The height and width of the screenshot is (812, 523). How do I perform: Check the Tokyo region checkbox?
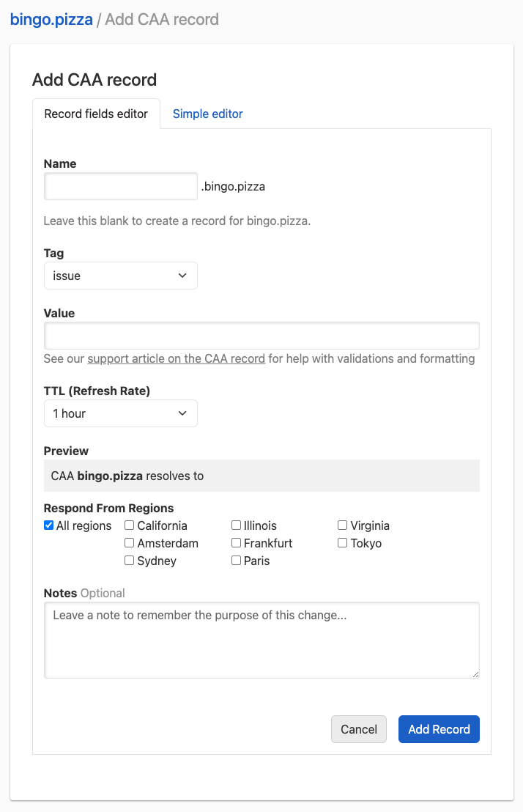click(342, 543)
